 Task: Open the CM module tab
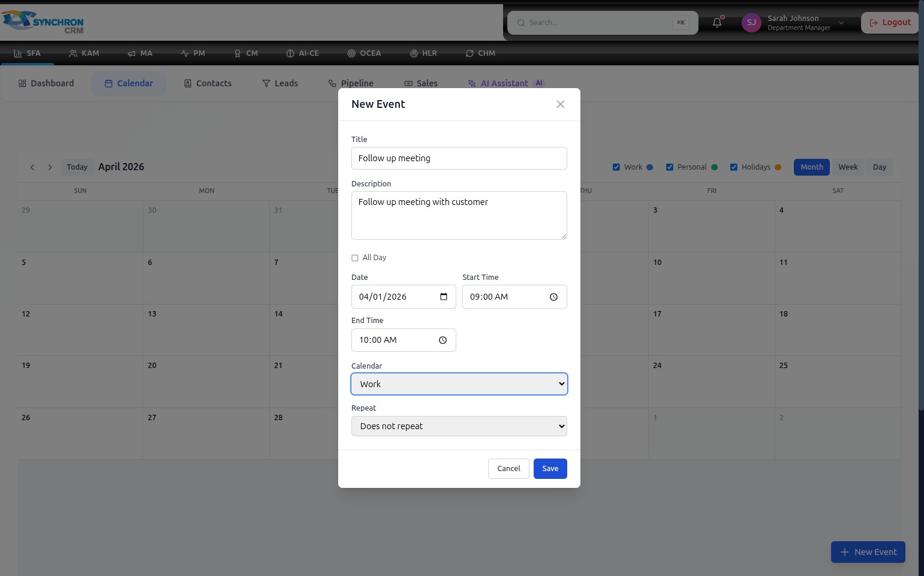[246, 53]
